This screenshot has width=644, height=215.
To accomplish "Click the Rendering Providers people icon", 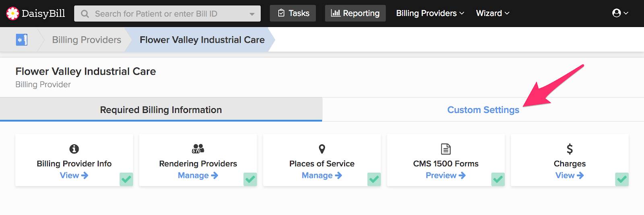I will click(198, 149).
